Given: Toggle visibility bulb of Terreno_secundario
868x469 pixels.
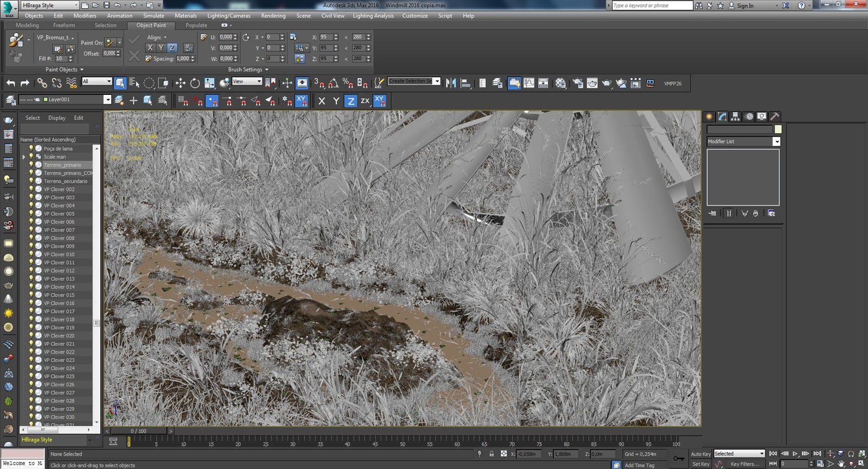Looking at the screenshot, I should [31, 181].
